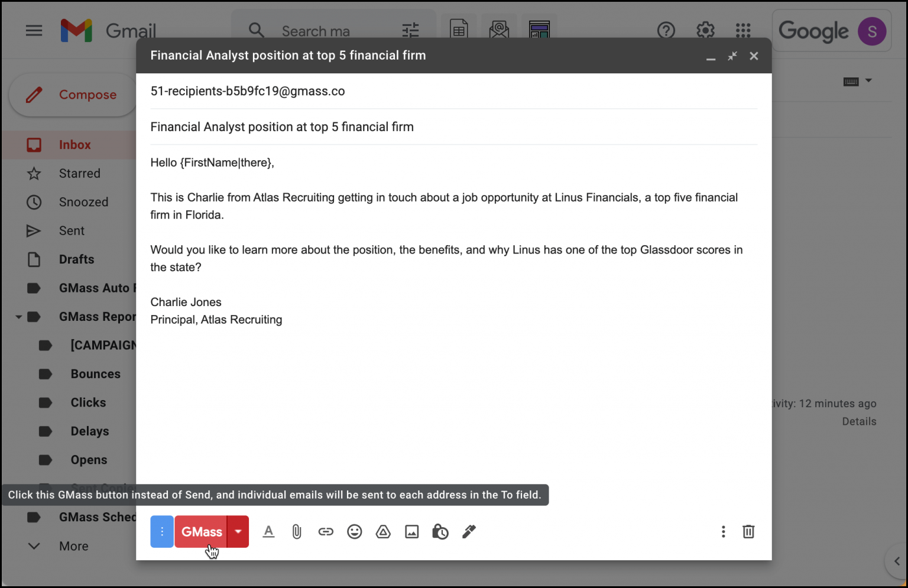Expand the More section in the sidebar
This screenshot has height=588, width=908.
coord(34,545)
